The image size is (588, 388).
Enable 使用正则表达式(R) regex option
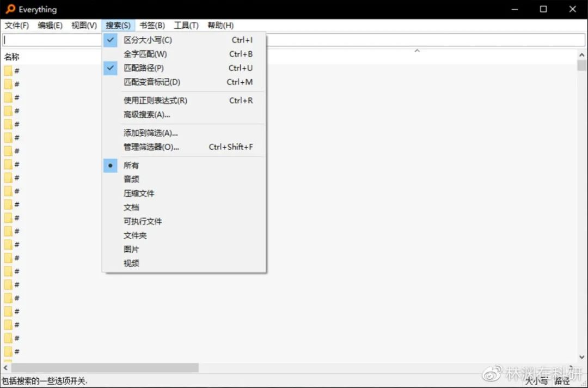[184, 101]
